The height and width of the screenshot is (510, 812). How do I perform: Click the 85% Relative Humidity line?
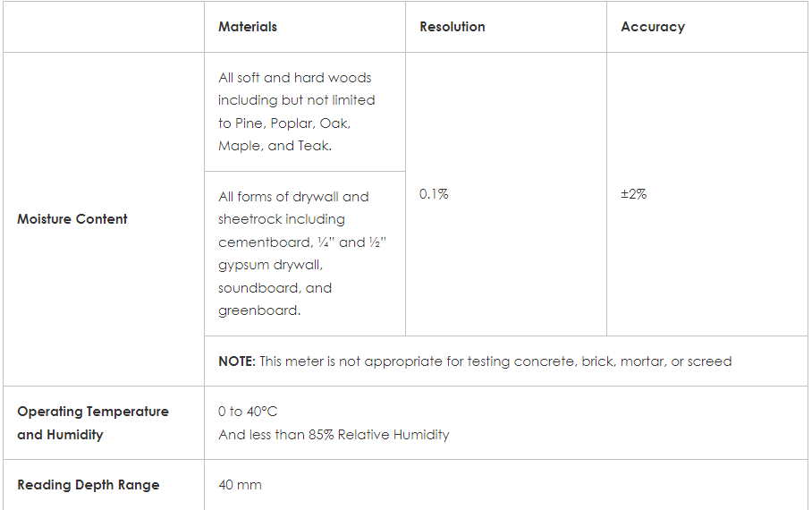(x=334, y=435)
